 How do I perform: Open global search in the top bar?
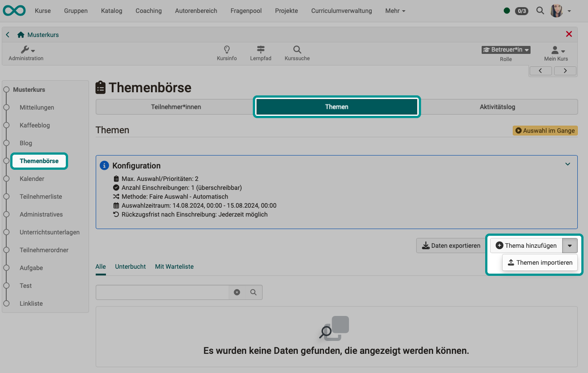[540, 10]
